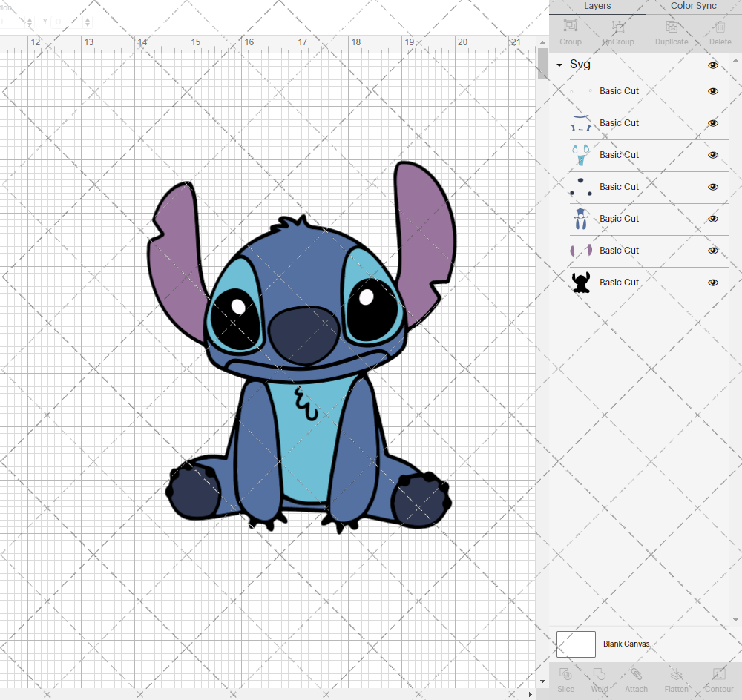Click the canvas scroll down arrow
This screenshot has height=700, width=742.
542,681
